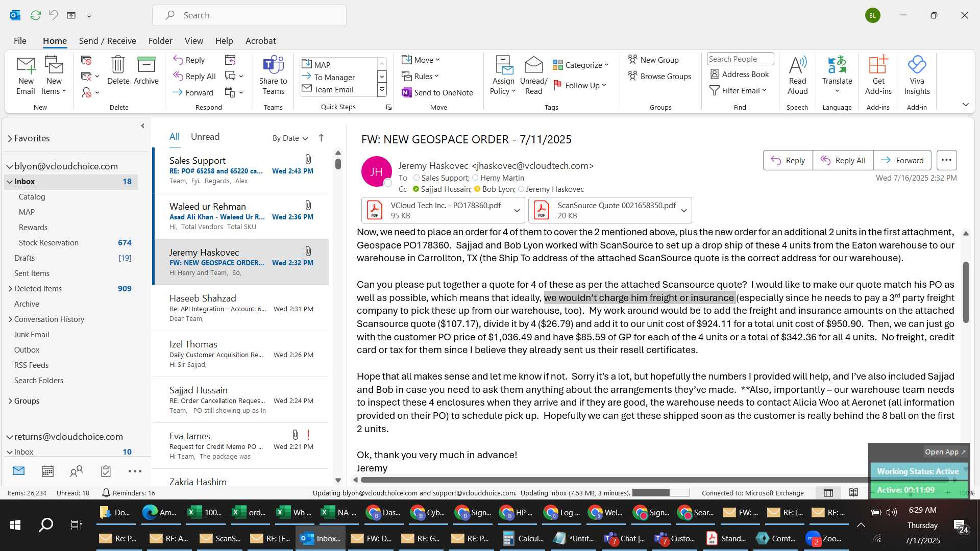Send to OneNote icon

[x=437, y=92]
